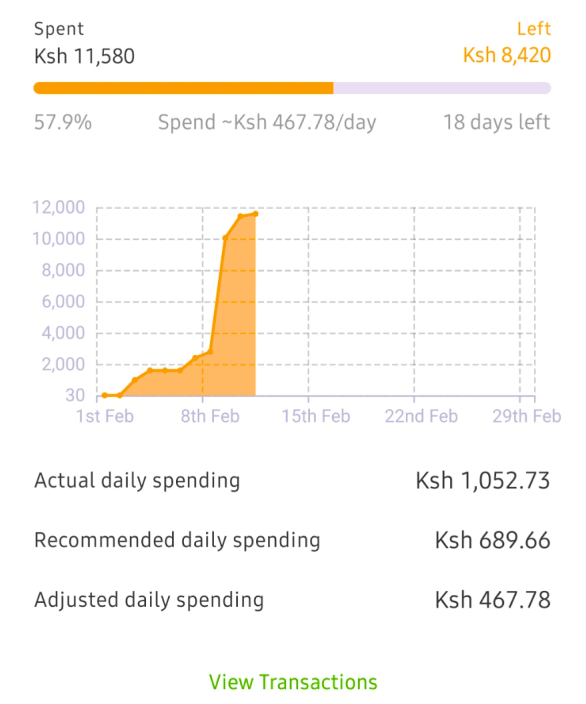Image resolution: width=586 pixels, height=704 pixels.
Task: Tap the Recommended daily spending row
Action: pyautogui.click(x=292, y=540)
